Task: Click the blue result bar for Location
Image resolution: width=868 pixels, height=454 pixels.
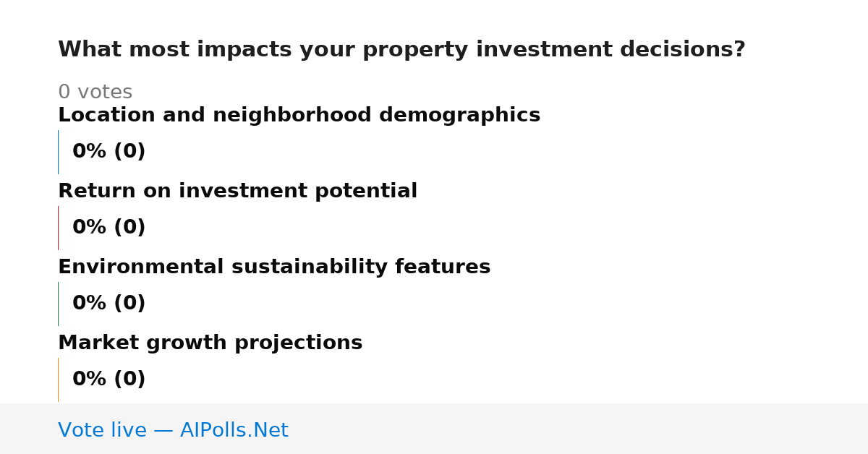Action: tap(58, 152)
